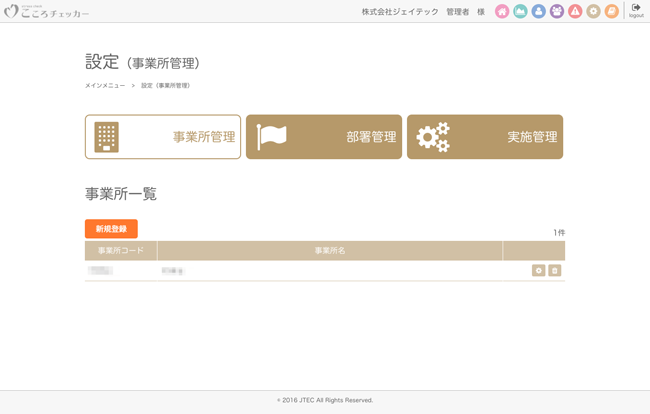Click the 株式会社ジェイテック company name
This screenshot has height=414, width=650.
tap(400, 12)
